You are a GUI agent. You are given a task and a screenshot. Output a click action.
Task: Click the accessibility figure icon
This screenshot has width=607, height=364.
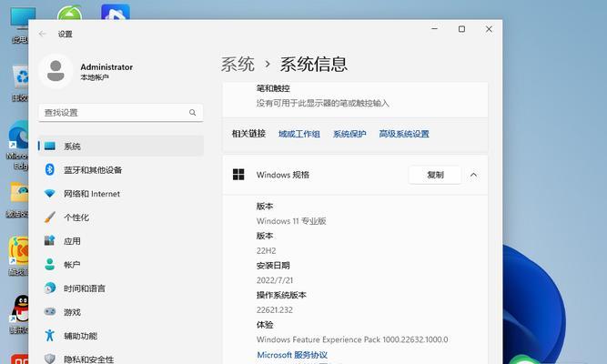tap(50, 336)
